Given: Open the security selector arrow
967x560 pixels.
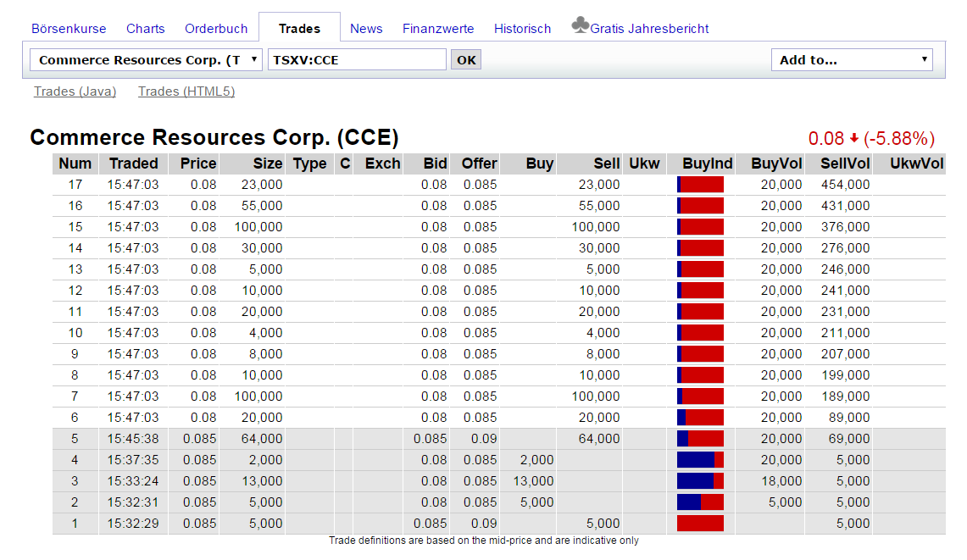Looking at the screenshot, I should (252, 59).
